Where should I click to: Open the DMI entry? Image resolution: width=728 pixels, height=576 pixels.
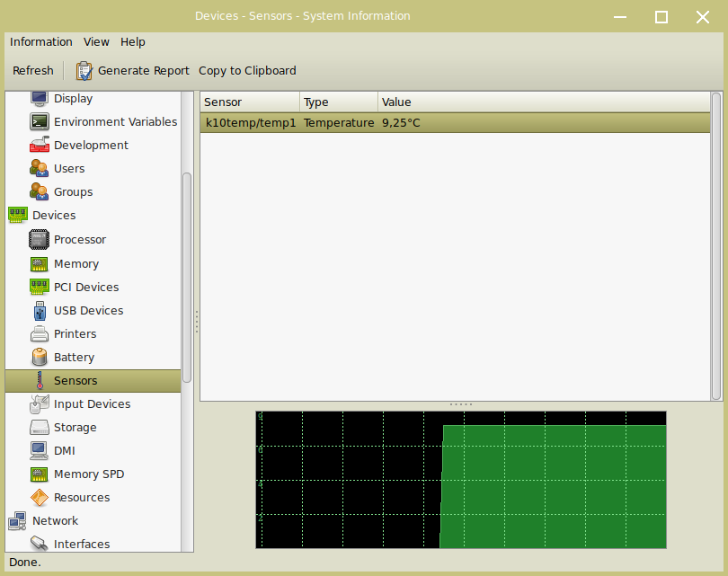click(x=65, y=450)
